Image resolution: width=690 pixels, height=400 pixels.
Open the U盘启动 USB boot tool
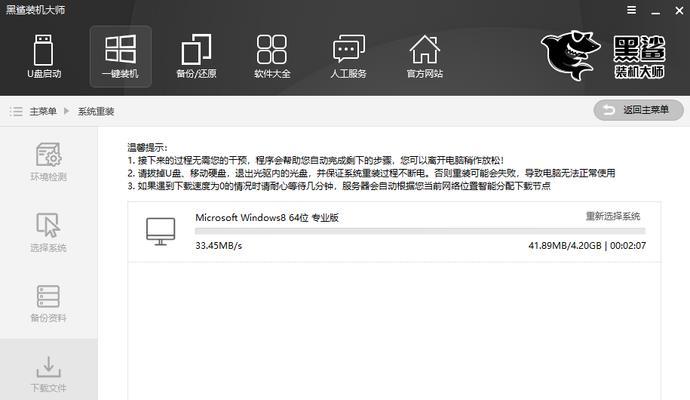click(x=44, y=56)
